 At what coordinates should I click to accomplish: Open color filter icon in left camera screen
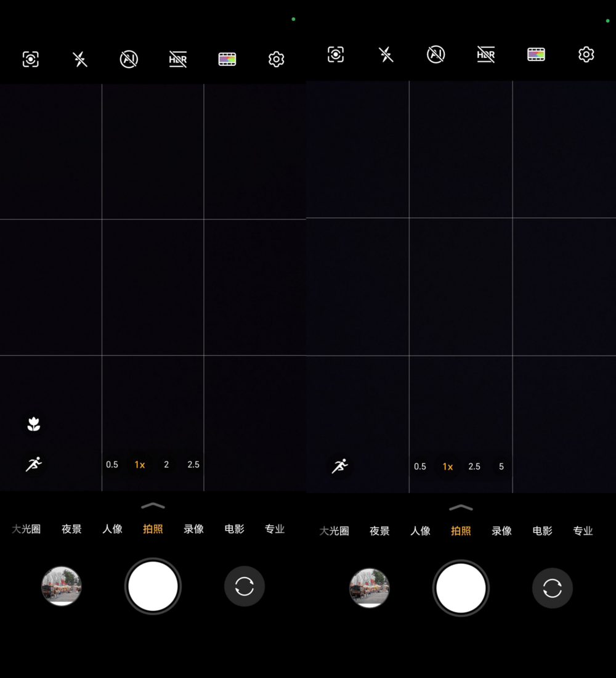pos(227,59)
